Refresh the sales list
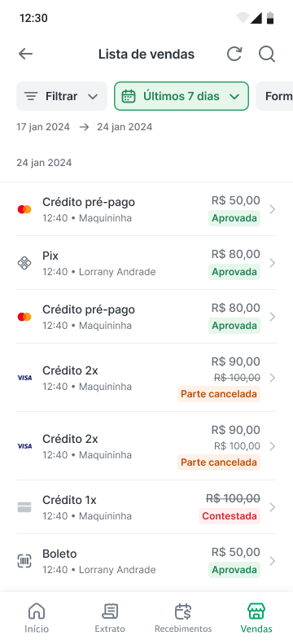293x644 pixels. tap(234, 54)
